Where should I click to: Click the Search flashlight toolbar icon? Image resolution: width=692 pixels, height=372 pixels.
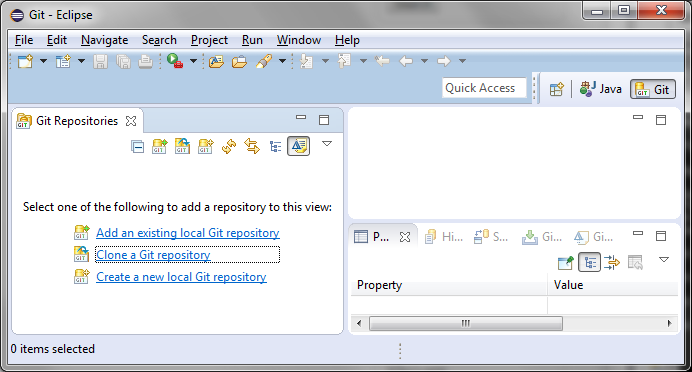[264, 61]
